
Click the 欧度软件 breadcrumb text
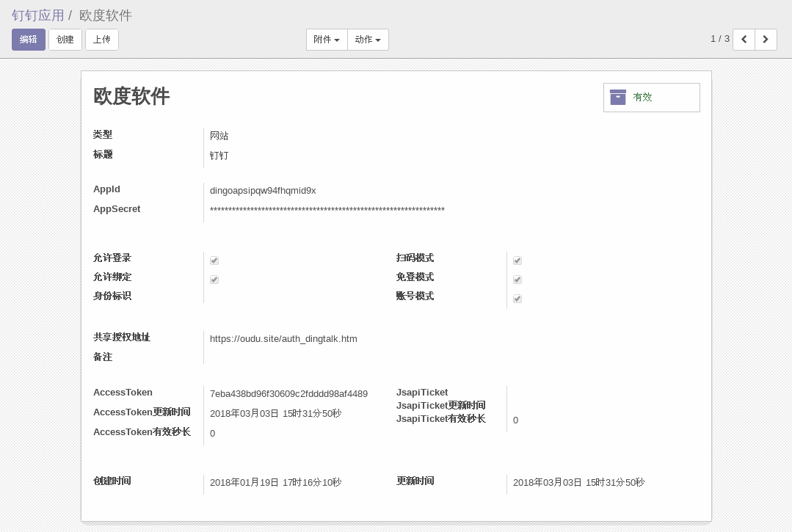106,15
